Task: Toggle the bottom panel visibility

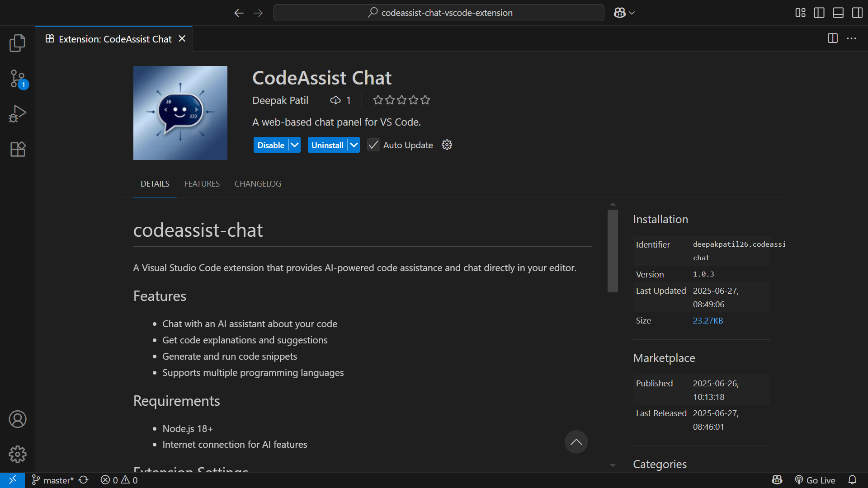Action: click(x=838, y=13)
